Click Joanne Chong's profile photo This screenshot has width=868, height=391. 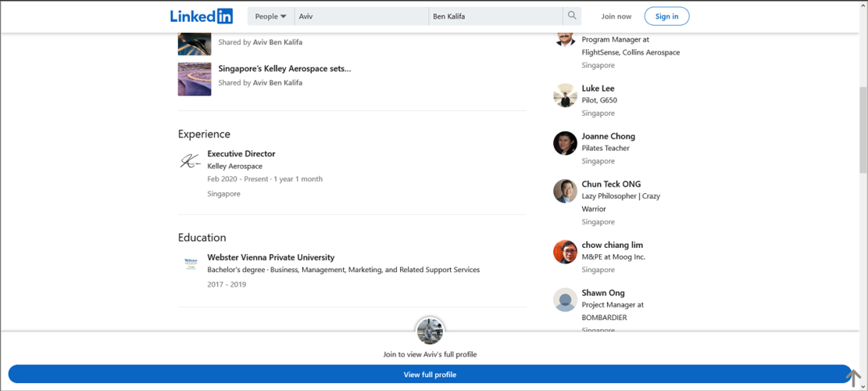pos(565,143)
